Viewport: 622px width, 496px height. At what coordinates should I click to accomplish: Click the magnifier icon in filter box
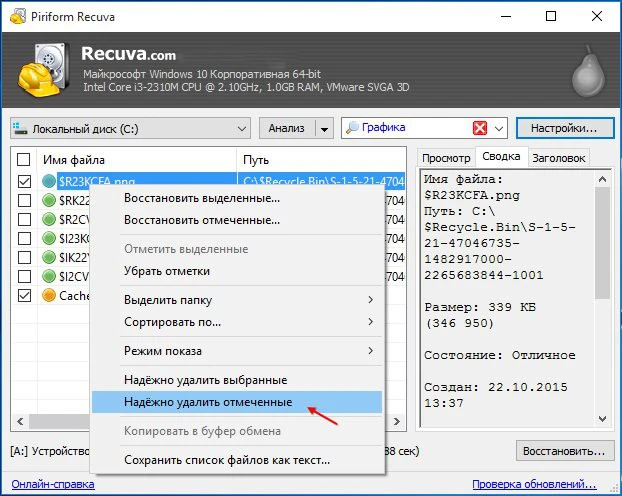pyautogui.click(x=352, y=129)
